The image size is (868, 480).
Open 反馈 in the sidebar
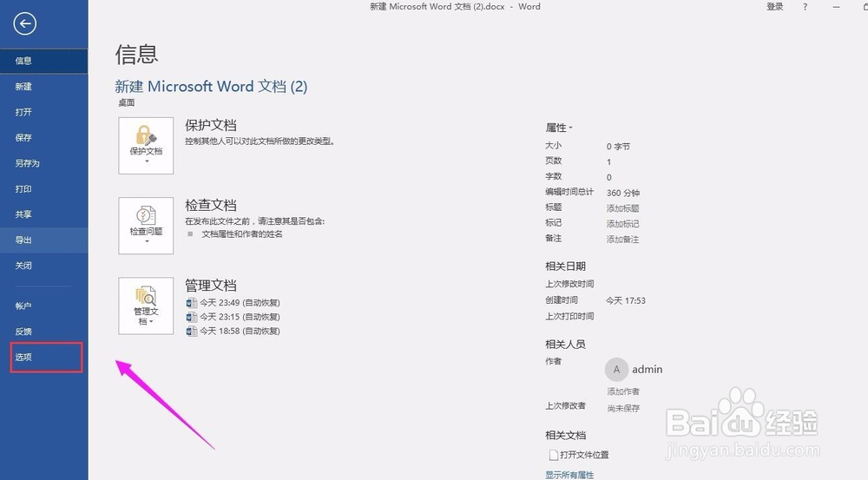coord(43,332)
